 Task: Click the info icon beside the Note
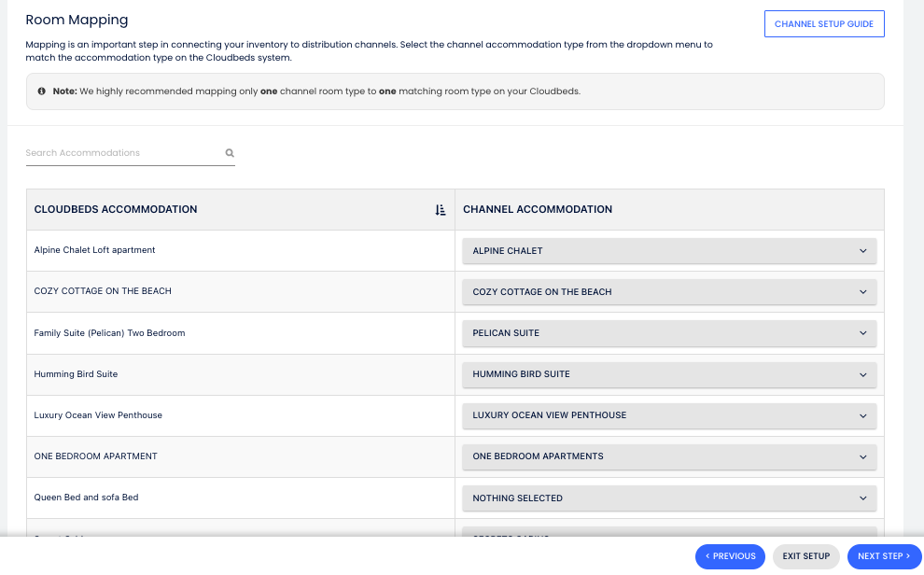[42, 91]
